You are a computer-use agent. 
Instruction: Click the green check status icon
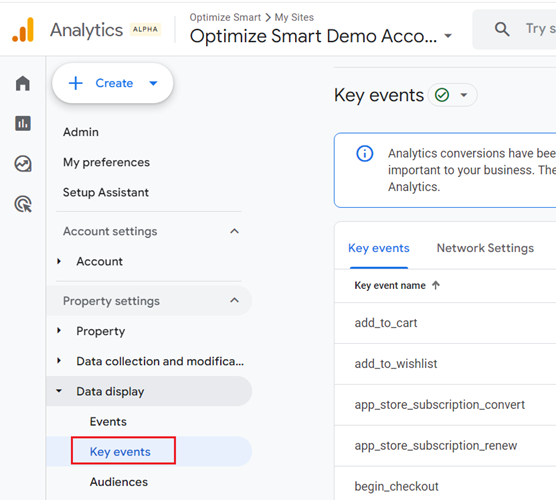click(x=442, y=95)
